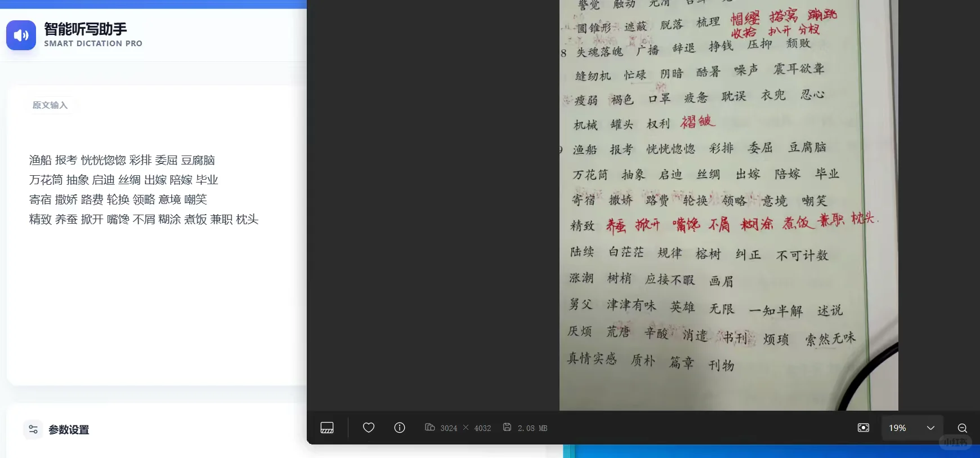The width and height of the screenshot is (980, 458).
Task: Click the 参数设置 section heading
Action: 69,430
